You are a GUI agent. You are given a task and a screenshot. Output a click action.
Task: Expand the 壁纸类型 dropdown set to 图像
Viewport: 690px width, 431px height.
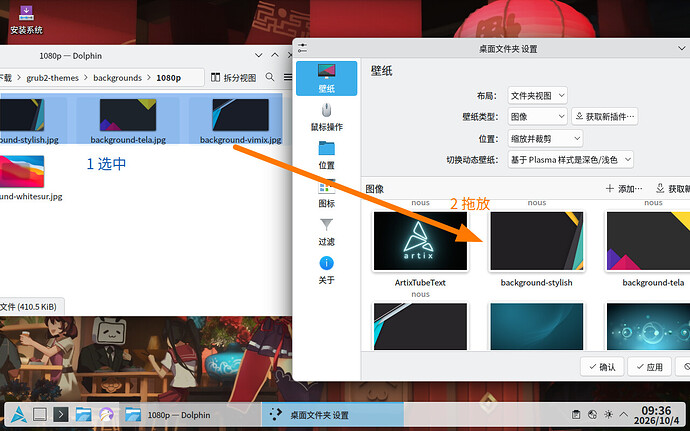537,117
